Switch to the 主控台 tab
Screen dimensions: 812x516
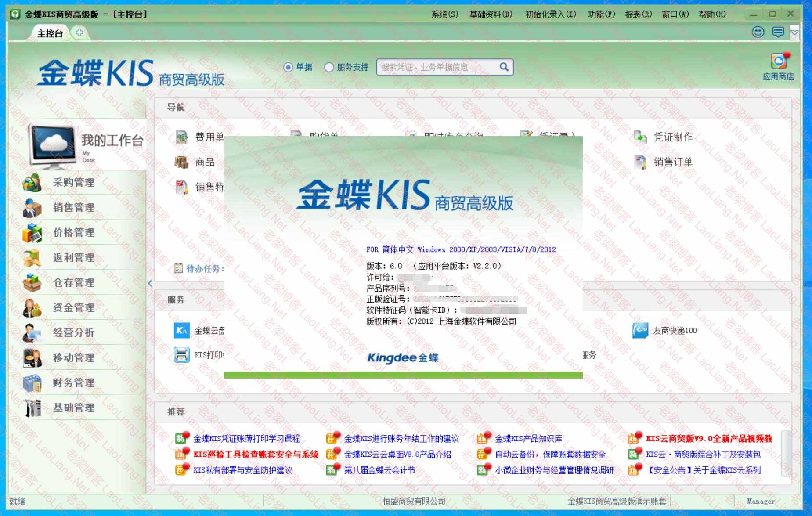pos(50,33)
